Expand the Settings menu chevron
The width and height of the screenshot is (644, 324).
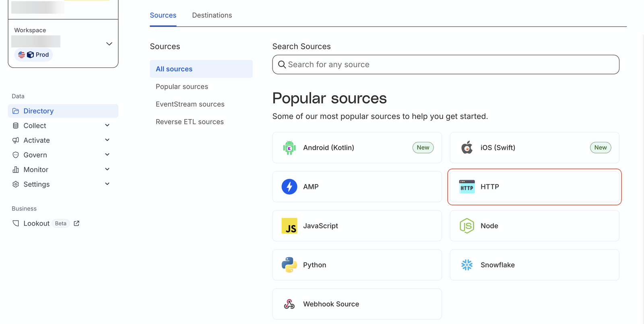tap(107, 184)
